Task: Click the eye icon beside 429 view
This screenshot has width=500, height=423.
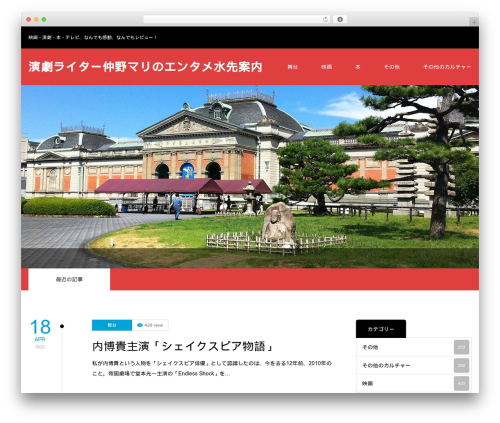Action: [140, 325]
